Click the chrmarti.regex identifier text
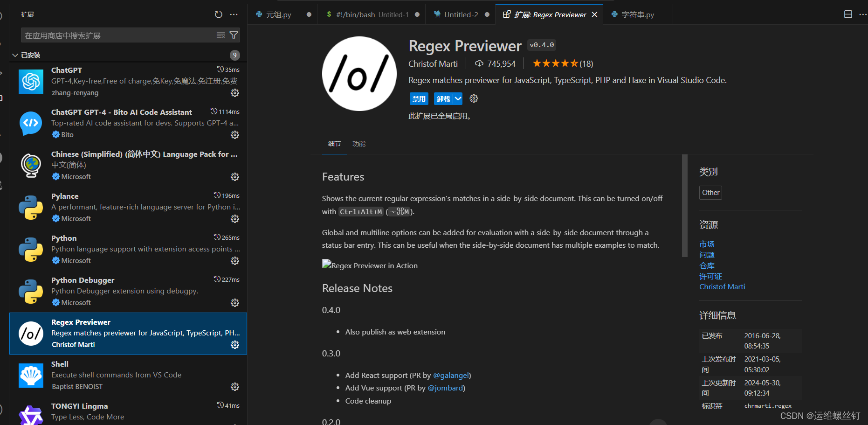This screenshot has width=868, height=425. point(768,406)
